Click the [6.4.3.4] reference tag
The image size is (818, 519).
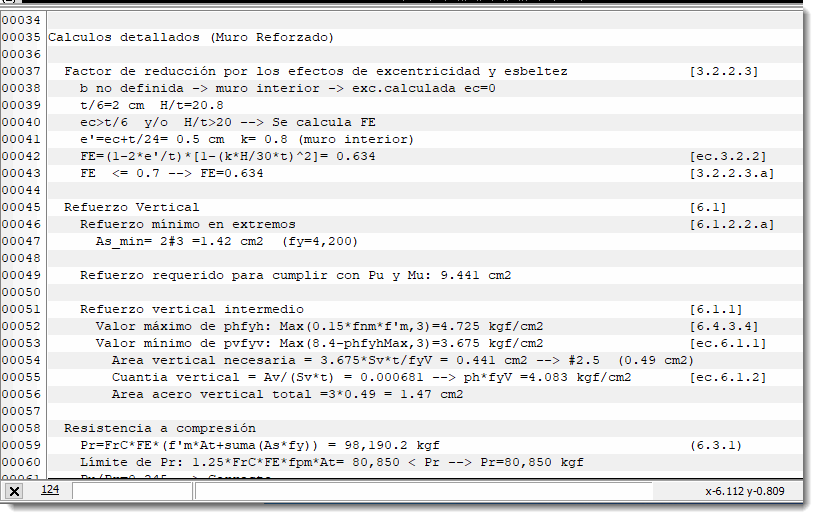(724, 326)
